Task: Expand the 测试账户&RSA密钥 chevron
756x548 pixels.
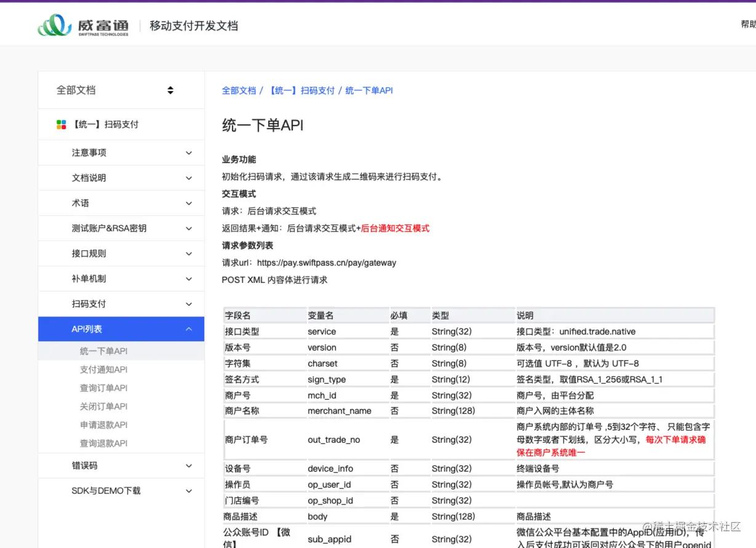Action: point(189,228)
